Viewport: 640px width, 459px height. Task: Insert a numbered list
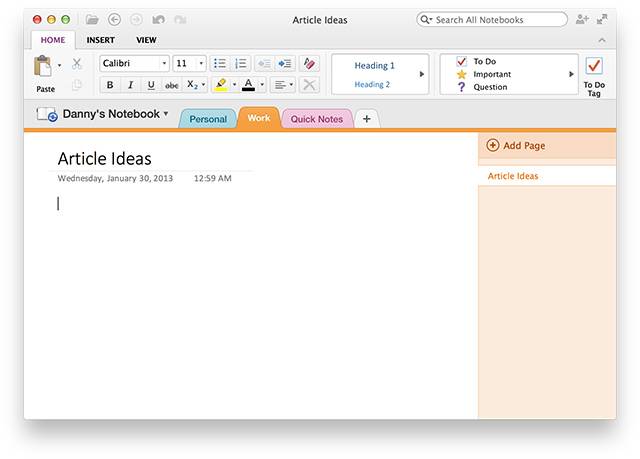(241, 63)
